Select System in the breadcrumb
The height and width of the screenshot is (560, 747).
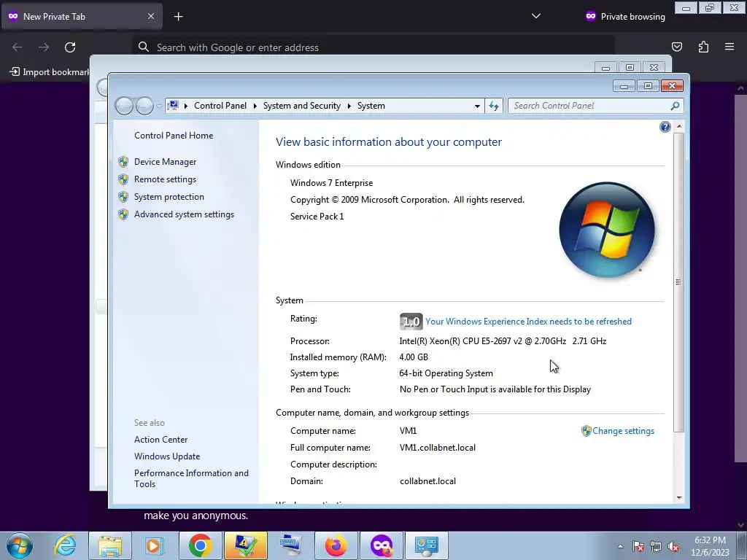(x=371, y=106)
